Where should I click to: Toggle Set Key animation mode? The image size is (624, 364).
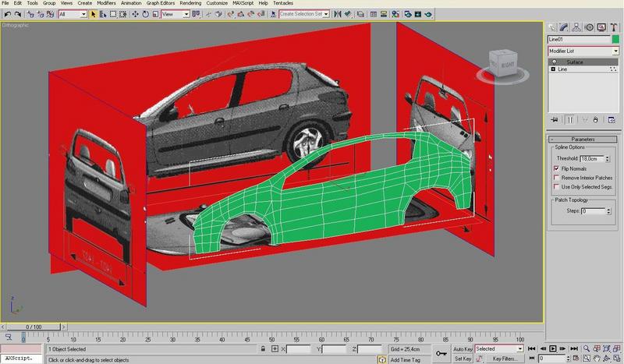point(463,359)
